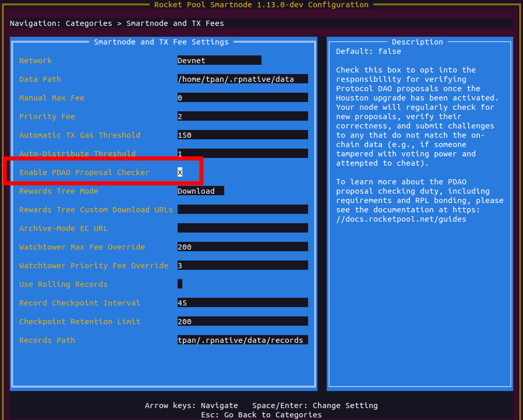
Task: Open the Network dropdown set to Devnet
Action: pyautogui.click(x=219, y=61)
